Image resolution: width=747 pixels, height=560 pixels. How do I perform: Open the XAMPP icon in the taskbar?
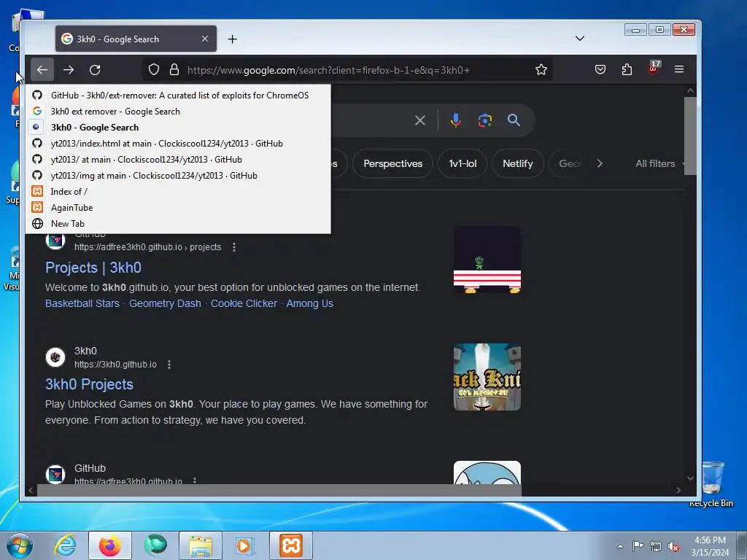point(291,545)
